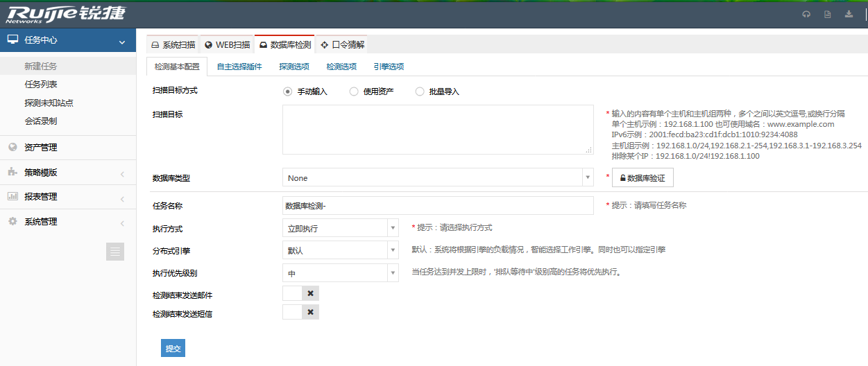Click the resize grip of 扫描目标 textarea
This screenshot has height=366, width=868.
coord(589,150)
